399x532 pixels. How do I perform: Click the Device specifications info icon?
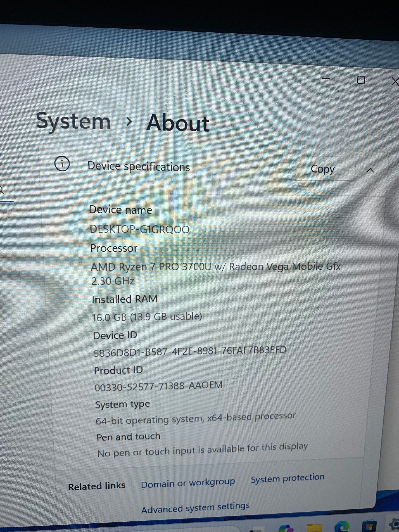[x=62, y=164]
